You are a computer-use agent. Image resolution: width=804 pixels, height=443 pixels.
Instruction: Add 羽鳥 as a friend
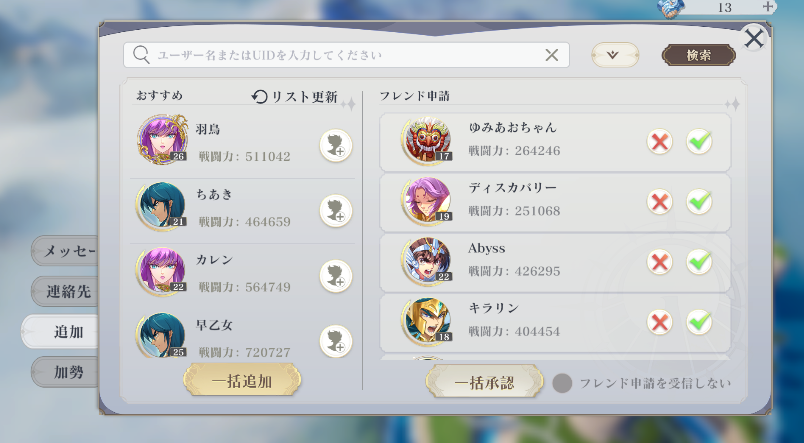pyautogui.click(x=336, y=146)
